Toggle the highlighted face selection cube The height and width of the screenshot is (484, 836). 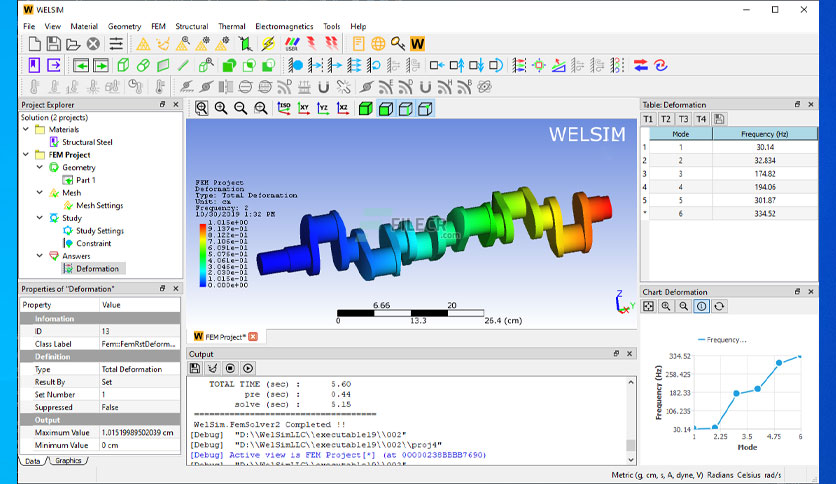[385, 108]
